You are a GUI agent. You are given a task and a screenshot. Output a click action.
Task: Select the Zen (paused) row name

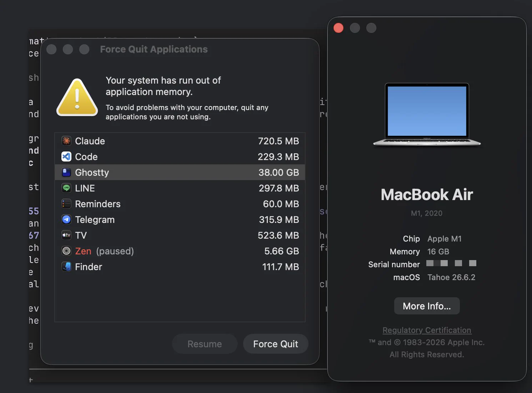[x=105, y=251]
